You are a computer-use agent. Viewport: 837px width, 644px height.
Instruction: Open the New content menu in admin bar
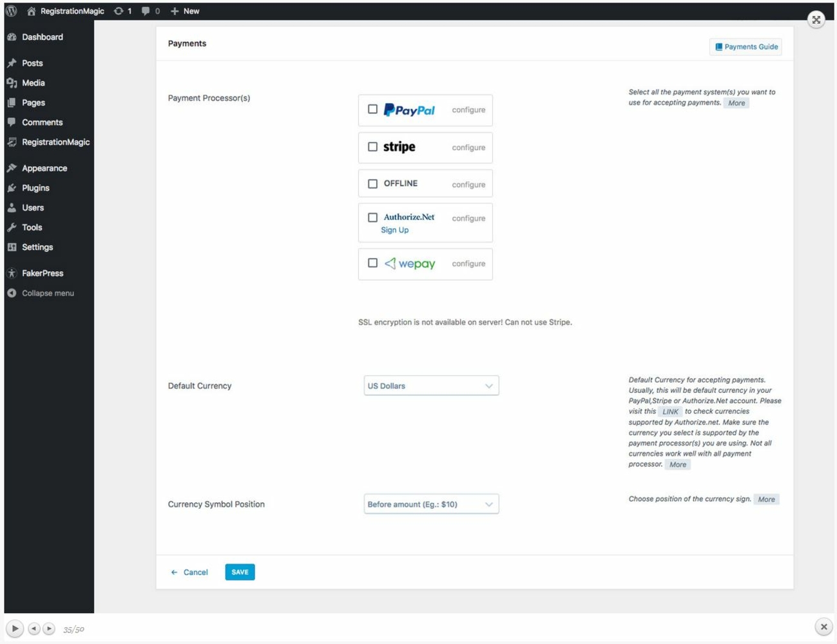coord(185,11)
